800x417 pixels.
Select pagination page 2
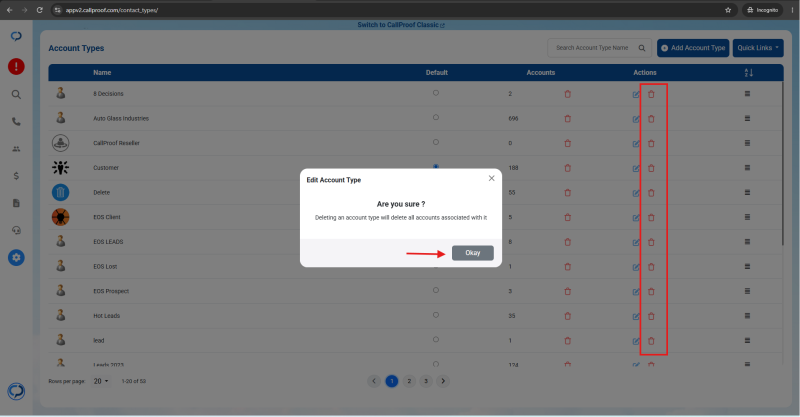coord(409,381)
